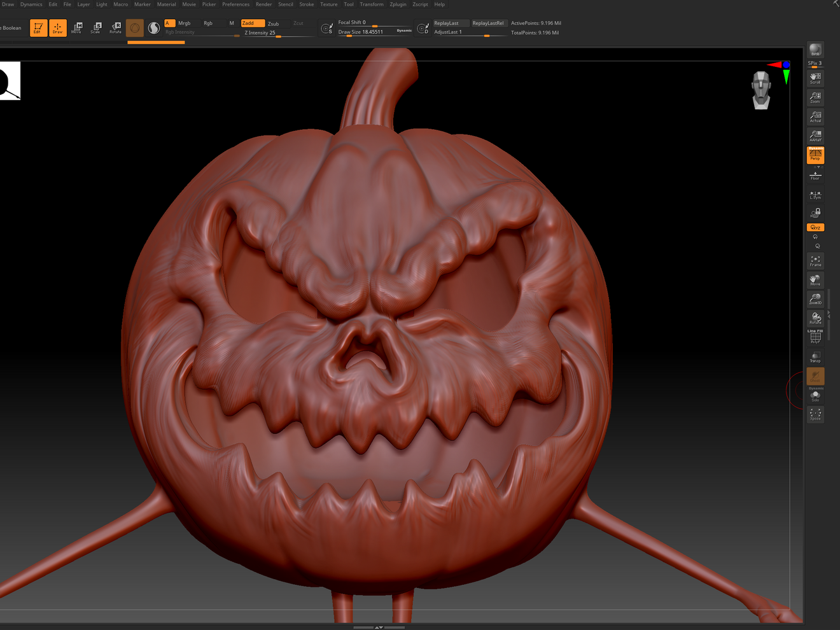Toggle the Floor grid
Screen dimensions: 840x630
[815, 176]
